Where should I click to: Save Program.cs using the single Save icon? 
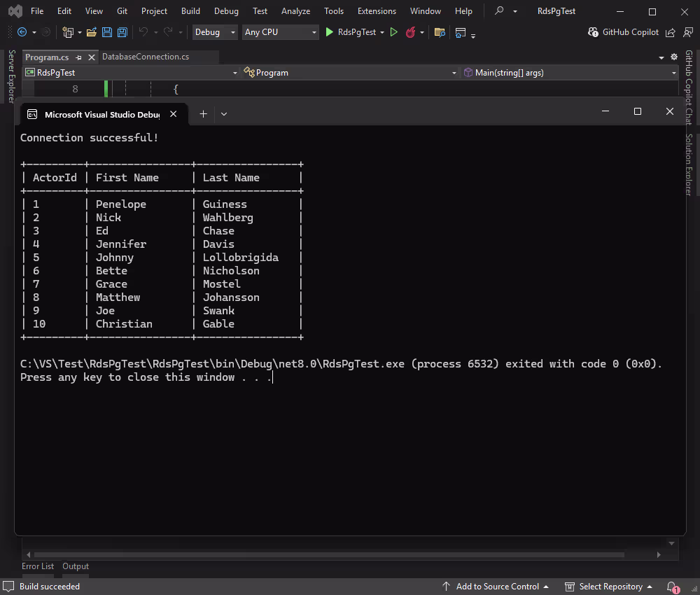click(x=106, y=32)
